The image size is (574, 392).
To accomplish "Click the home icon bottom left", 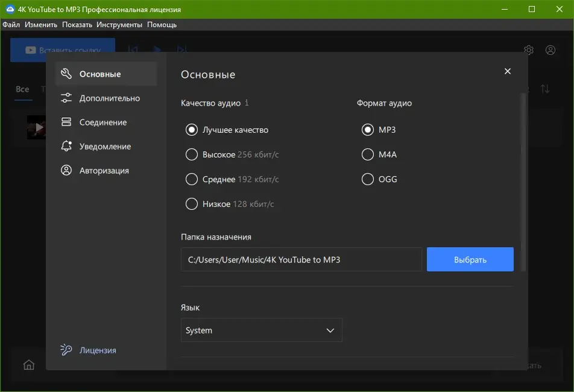I will tap(29, 364).
